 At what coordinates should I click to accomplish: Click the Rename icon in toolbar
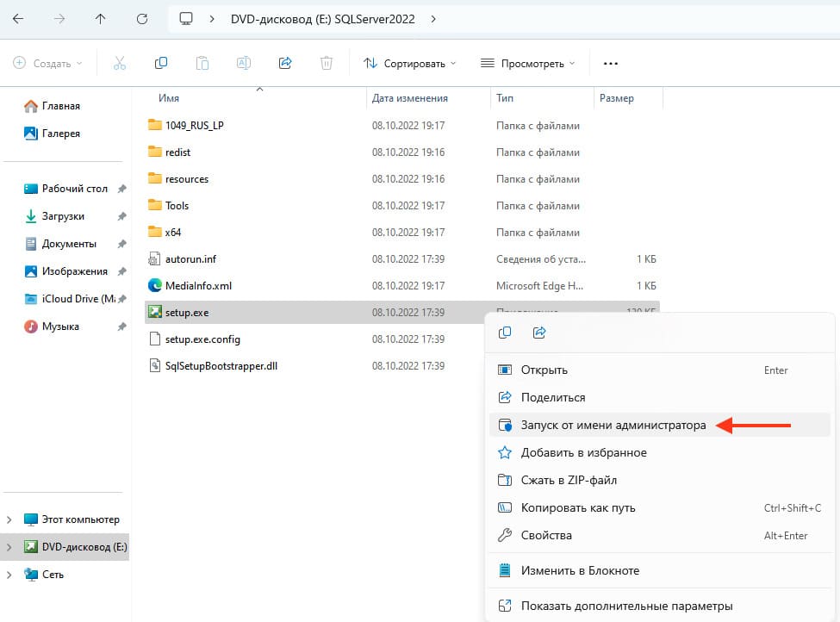(244, 63)
